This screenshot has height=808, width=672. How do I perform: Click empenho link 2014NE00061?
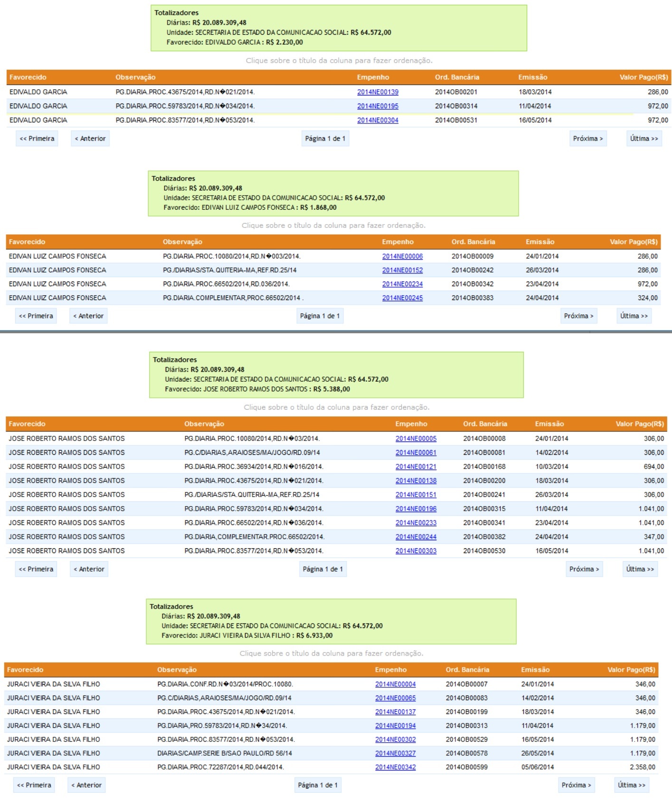(416, 453)
